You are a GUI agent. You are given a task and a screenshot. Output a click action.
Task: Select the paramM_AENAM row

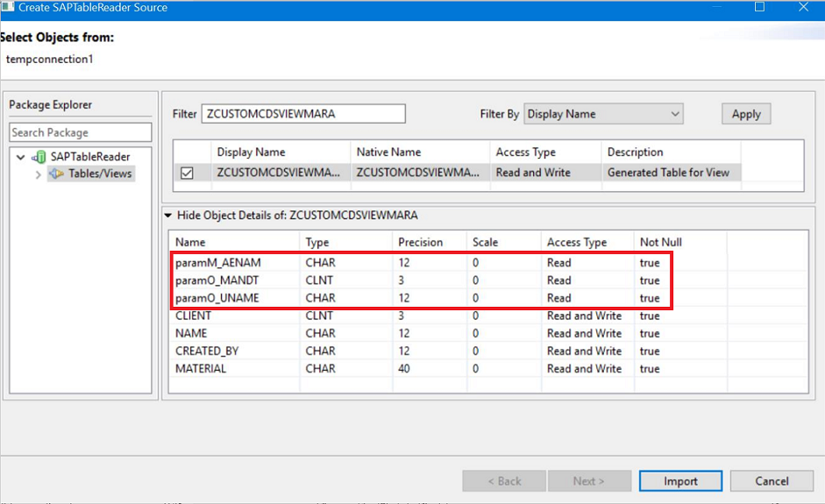[218, 263]
